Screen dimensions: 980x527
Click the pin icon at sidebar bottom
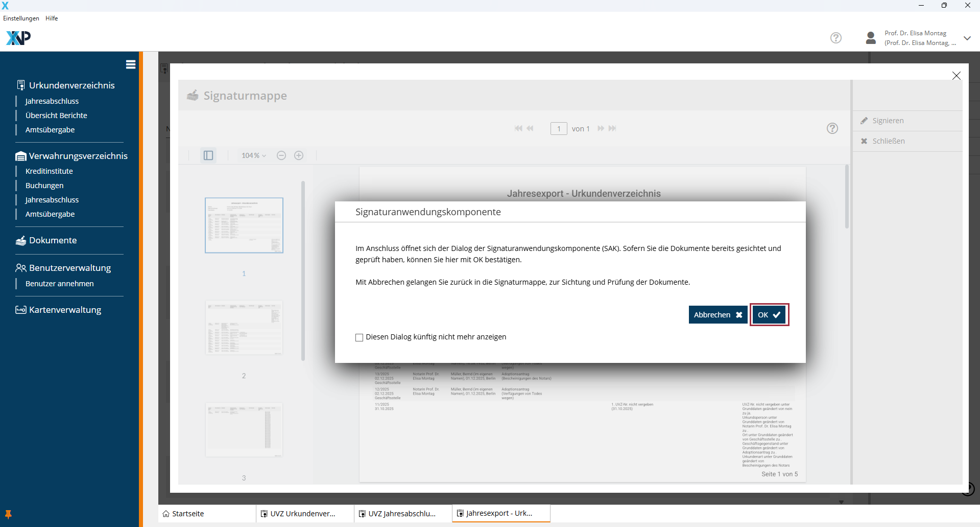coord(8,514)
